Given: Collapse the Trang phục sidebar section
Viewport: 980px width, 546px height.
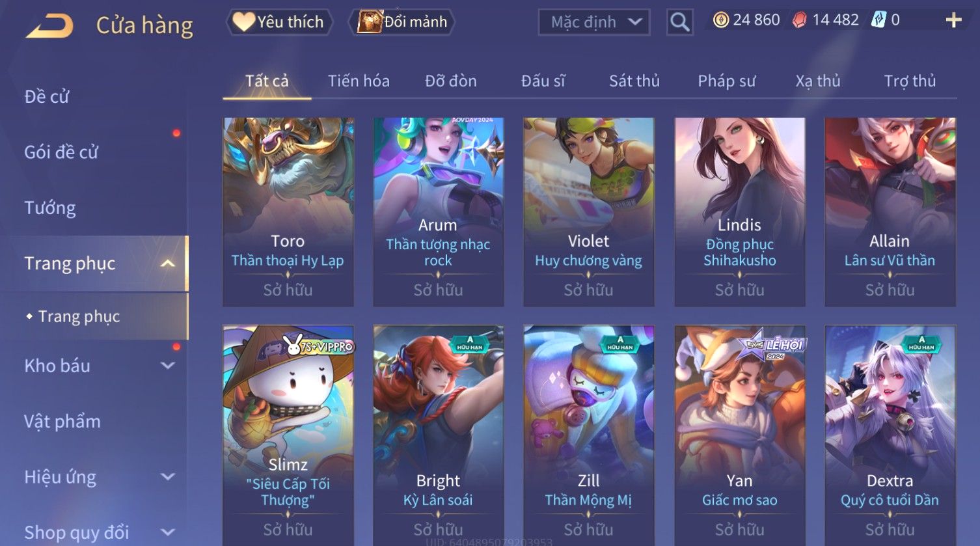Looking at the screenshot, I should [168, 264].
